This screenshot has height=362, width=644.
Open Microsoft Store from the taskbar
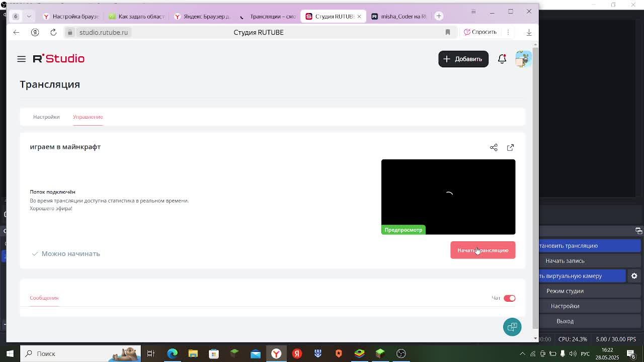pos(214,353)
